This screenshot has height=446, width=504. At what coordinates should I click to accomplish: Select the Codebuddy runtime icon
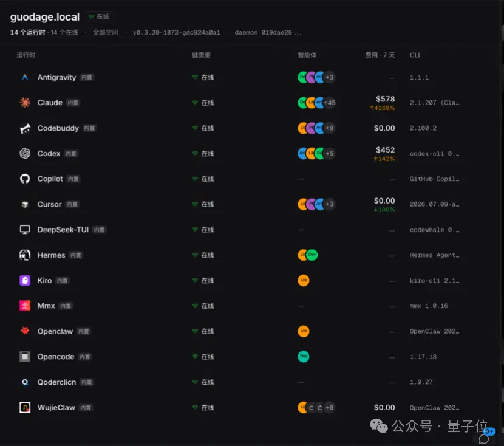tap(25, 128)
